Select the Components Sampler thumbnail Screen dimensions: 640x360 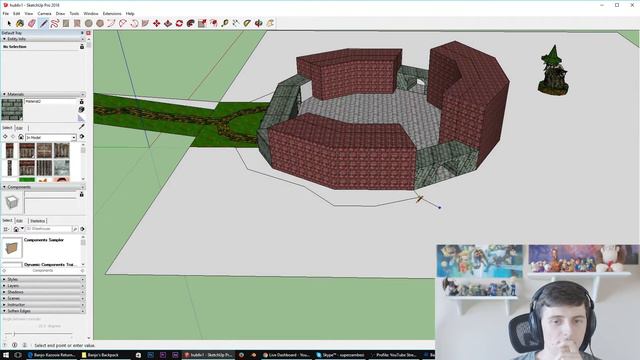tap(12, 247)
